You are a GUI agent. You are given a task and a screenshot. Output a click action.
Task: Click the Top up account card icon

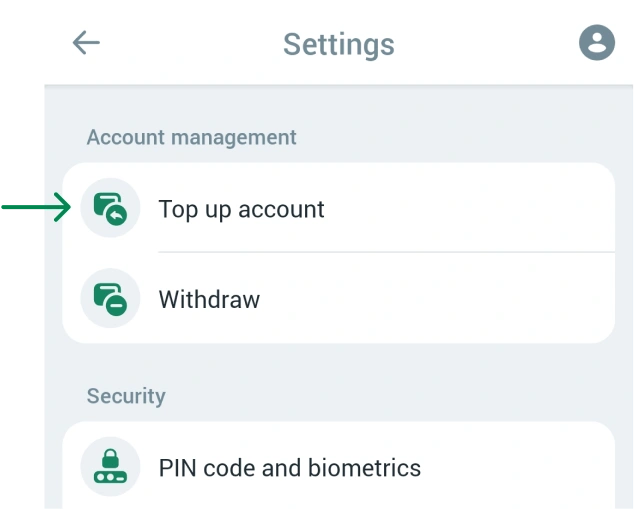pos(110,209)
